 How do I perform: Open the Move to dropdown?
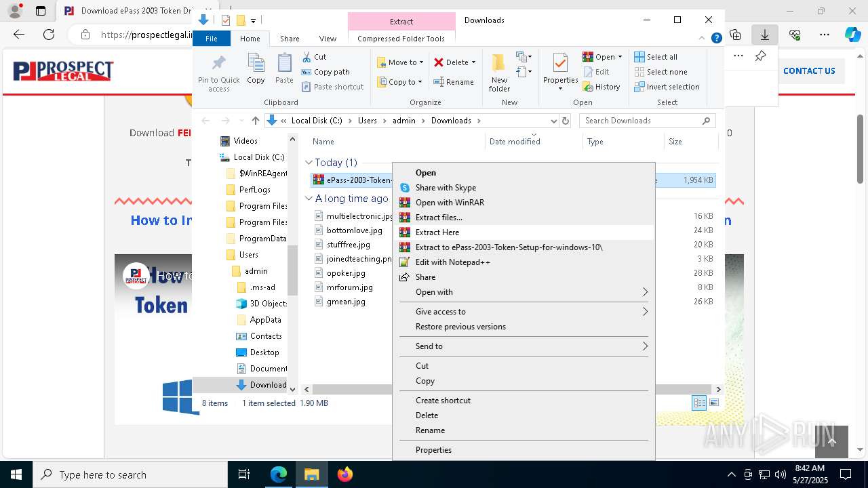coord(400,62)
